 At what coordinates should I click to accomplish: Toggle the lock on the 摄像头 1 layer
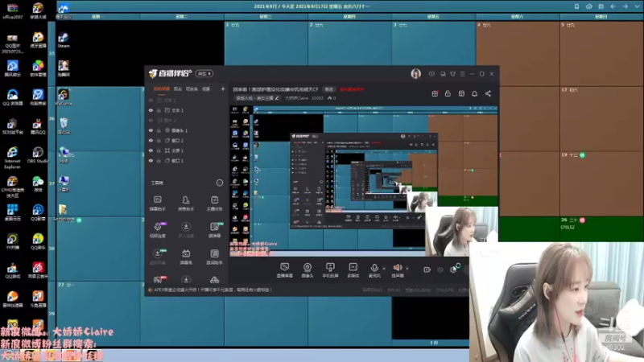coord(159,130)
